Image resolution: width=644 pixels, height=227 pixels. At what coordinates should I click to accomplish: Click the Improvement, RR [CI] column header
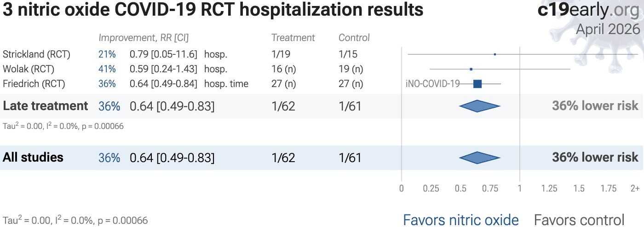(x=144, y=38)
